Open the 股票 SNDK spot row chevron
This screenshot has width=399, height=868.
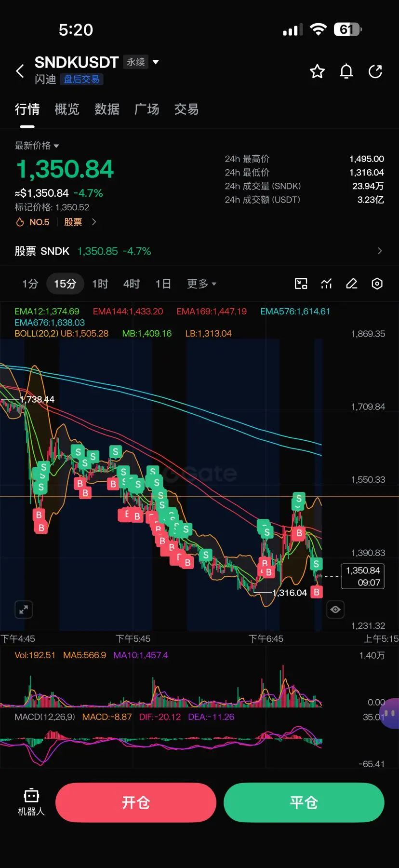pyautogui.click(x=380, y=251)
